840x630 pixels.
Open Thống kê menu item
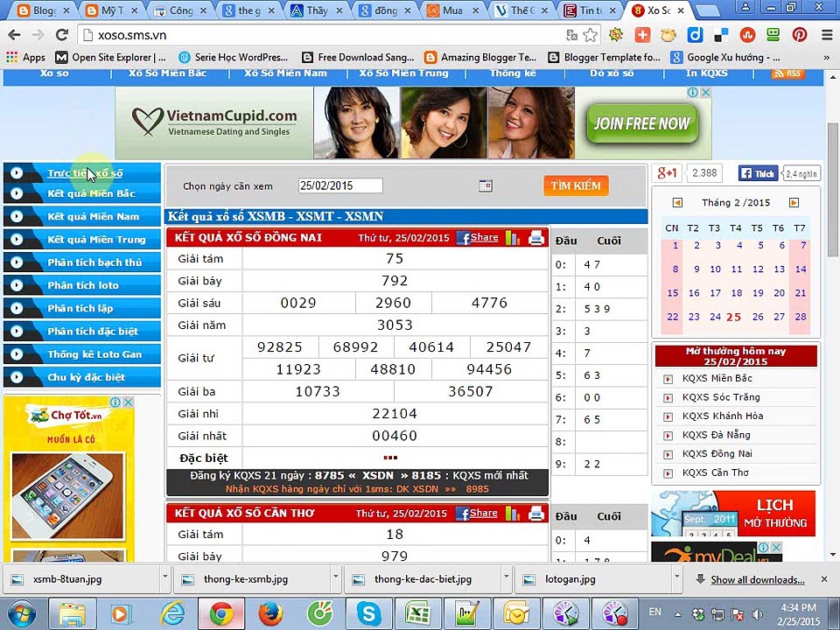(x=513, y=73)
